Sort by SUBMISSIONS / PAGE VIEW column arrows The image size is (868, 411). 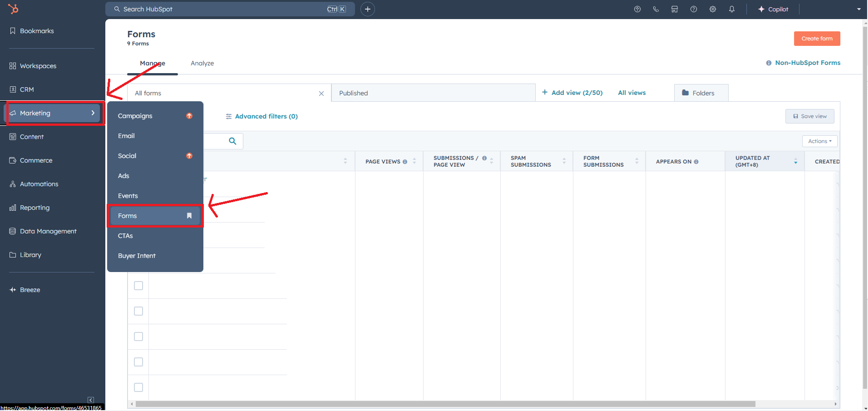coord(492,161)
